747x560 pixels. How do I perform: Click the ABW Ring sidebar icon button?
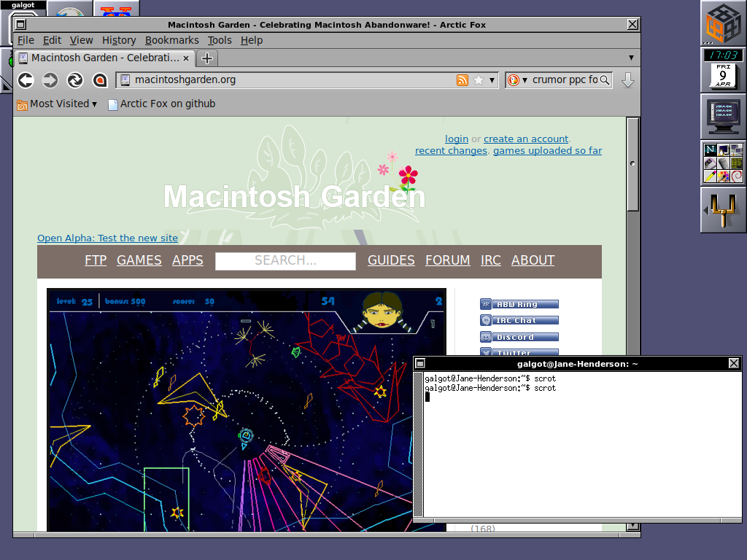[x=519, y=304]
